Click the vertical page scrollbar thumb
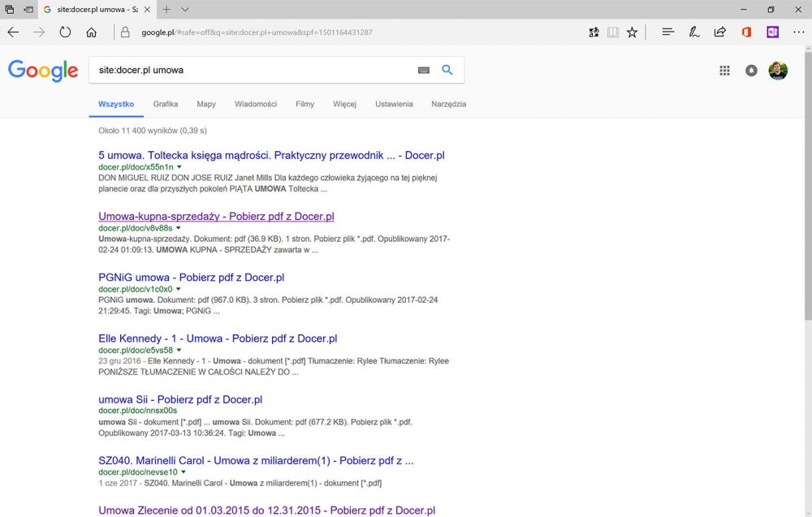The height and width of the screenshot is (517, 812). click(x=808, y=187)
